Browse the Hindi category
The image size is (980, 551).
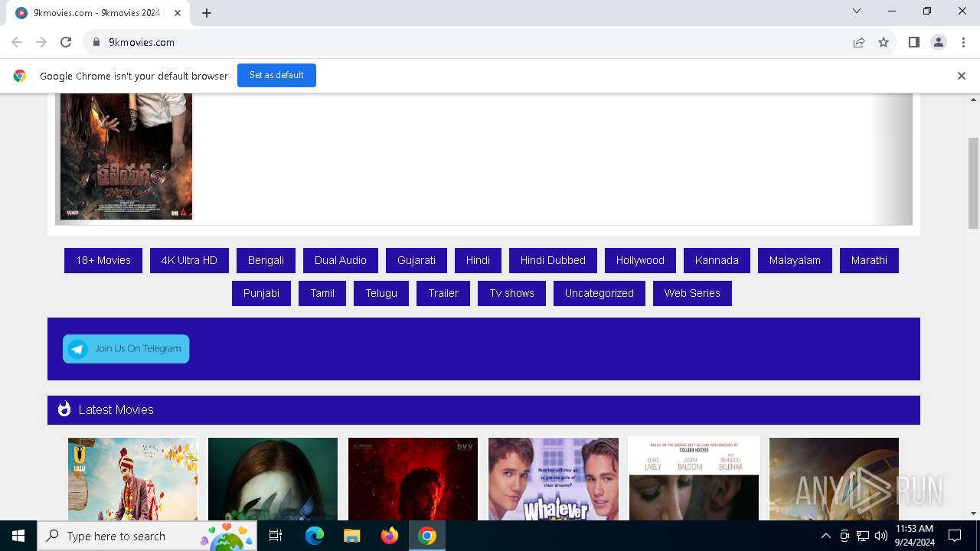[x=478, y=260]
